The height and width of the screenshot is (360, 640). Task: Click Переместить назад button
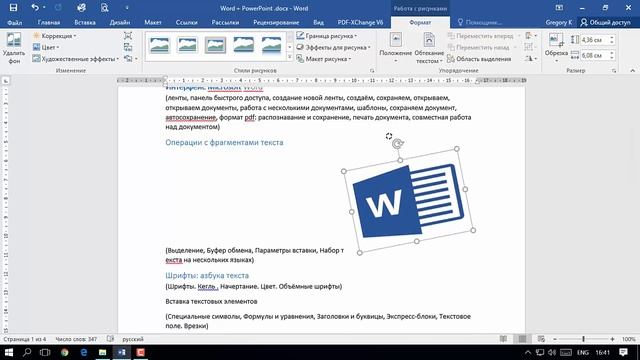coord(478,47)
